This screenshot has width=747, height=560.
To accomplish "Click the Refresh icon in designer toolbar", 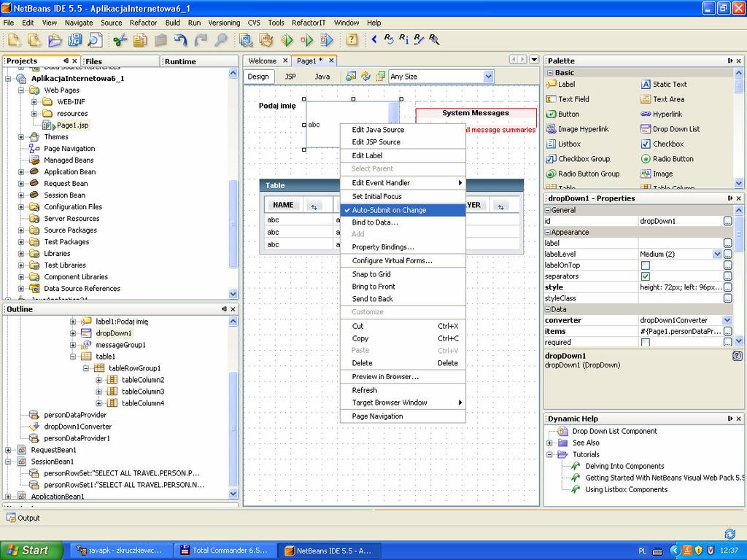I will click(x=365, y=76).
